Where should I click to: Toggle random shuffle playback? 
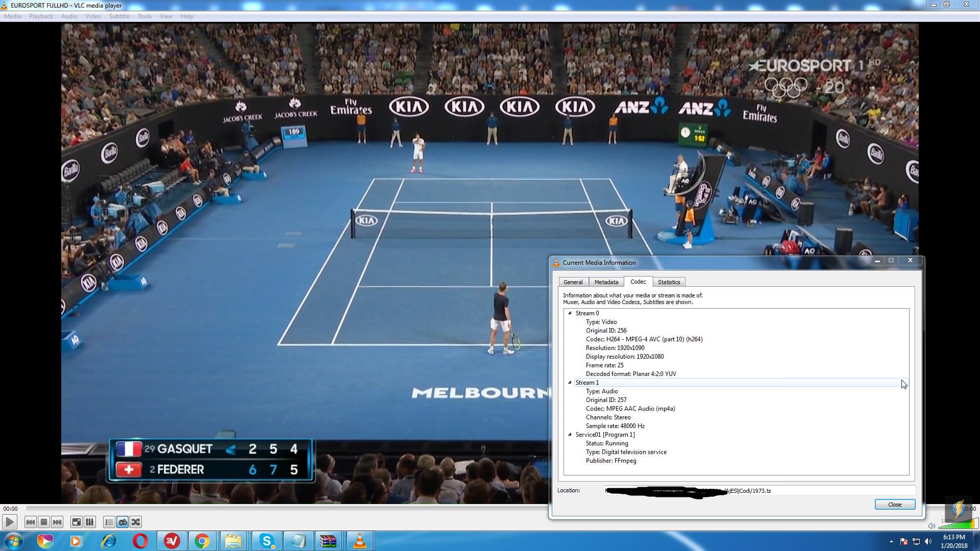coord(136,522)
